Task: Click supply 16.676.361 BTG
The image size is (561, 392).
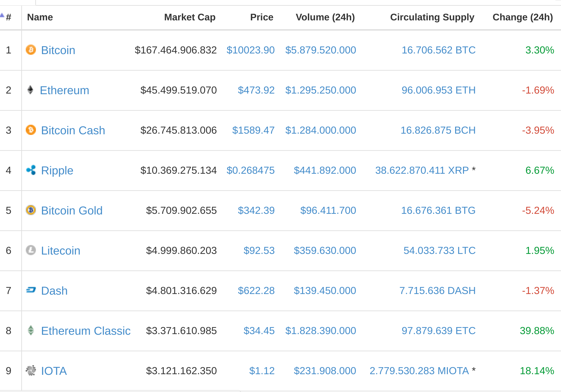Action: tap(438, 210)
